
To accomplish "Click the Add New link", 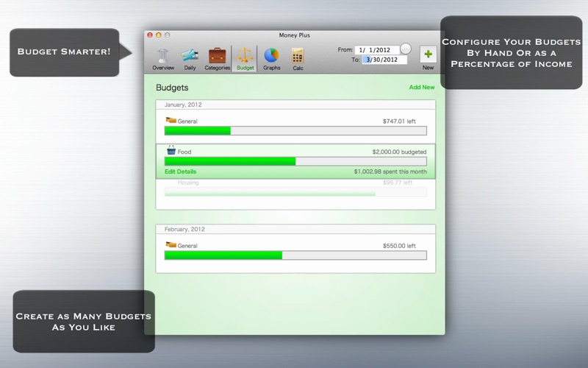I will 421,88.
